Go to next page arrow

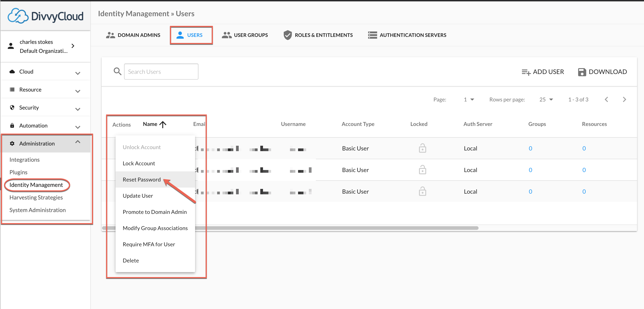point(624,100)
